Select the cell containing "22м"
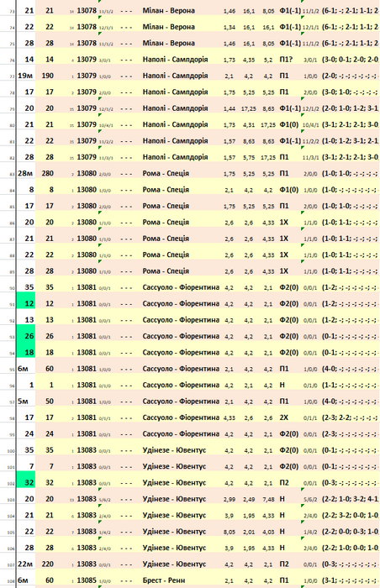Viewport: 380px width, 588px height. pos(25,564)
